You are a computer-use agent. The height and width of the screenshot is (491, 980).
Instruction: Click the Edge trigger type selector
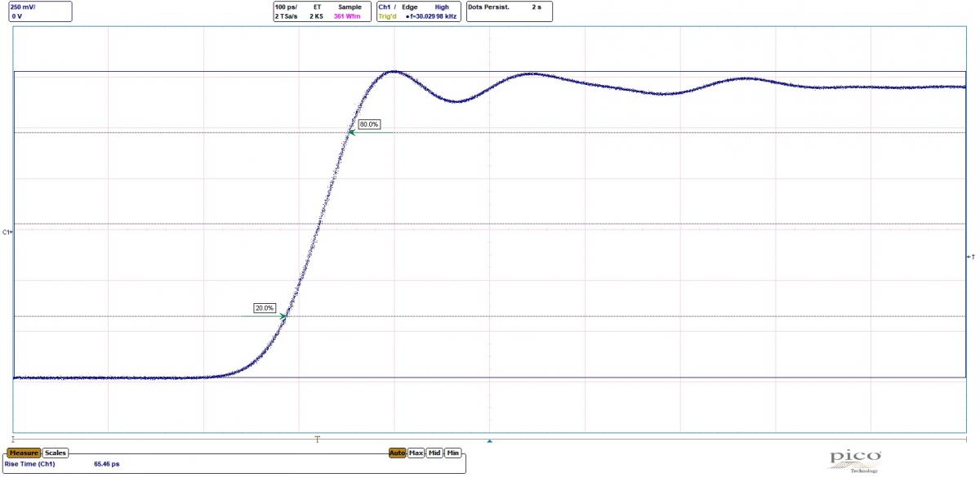click(x=408, y=7)
